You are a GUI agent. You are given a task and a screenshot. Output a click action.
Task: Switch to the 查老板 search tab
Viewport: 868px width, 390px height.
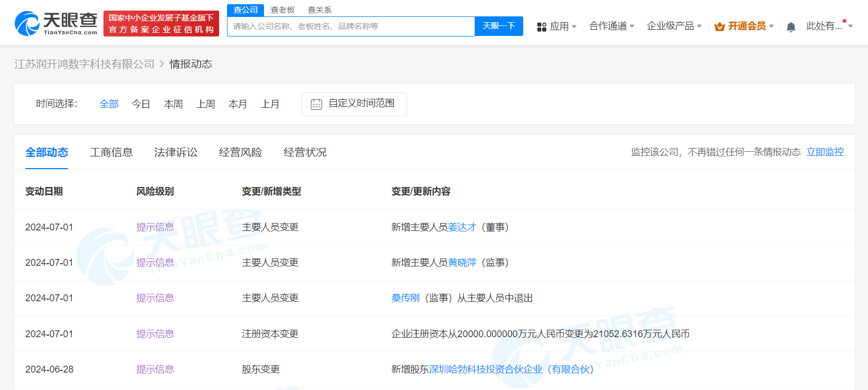[282, 10]
